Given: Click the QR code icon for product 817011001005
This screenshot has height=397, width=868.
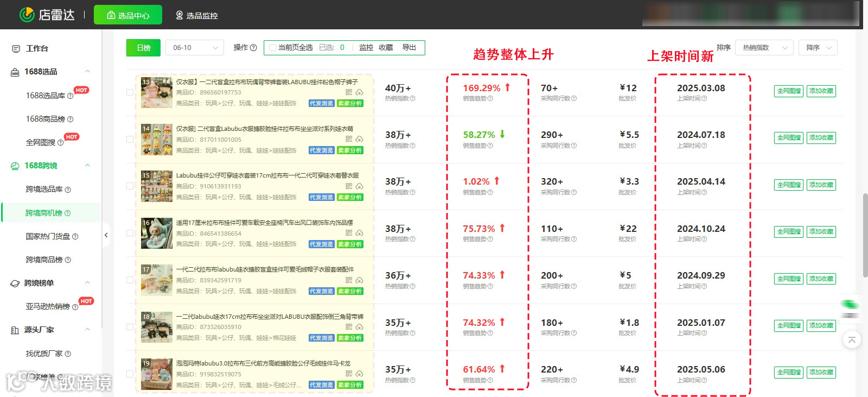Looking at the screenshot, I should pos(349,139).
